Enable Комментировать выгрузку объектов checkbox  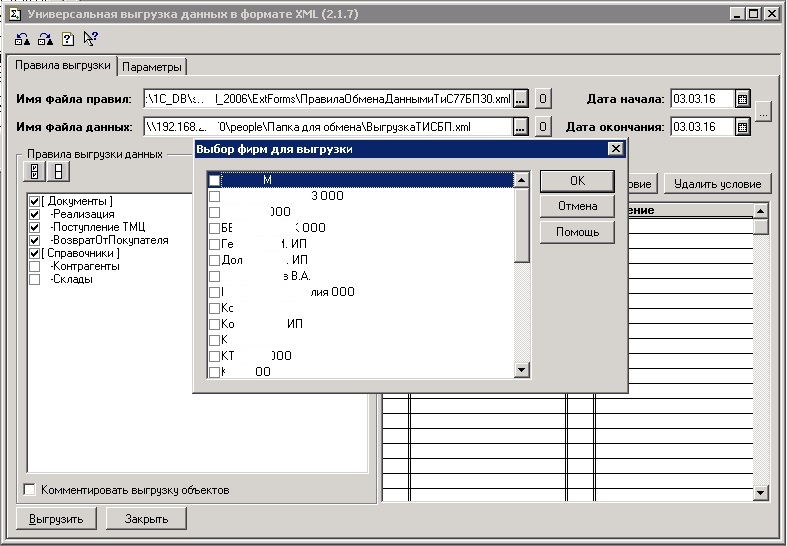(30, 489)
